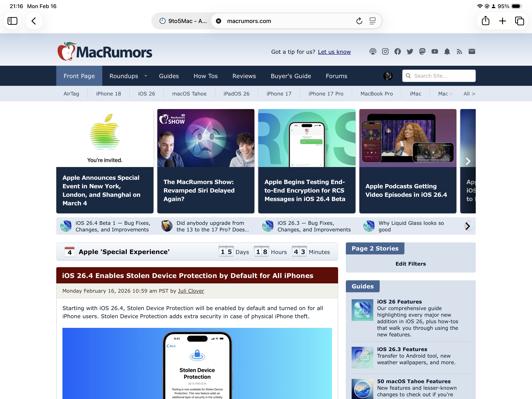This screenshot has width=532, height=399.
Task: Click the March 4 calendar icon
Action: click(70, 252)
